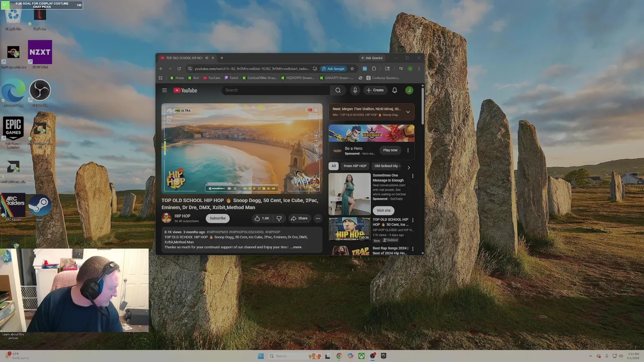Reload the page in the browser
The image size is (644, 362).
click(179, 69)
